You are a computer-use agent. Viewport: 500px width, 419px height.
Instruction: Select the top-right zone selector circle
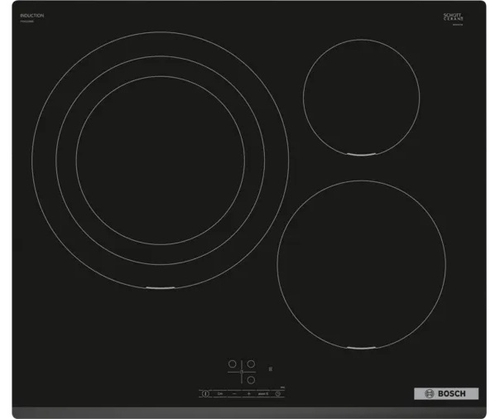pyautogui.click(x=251, y=364)
